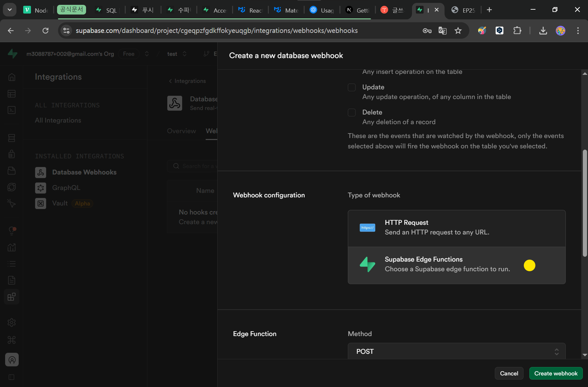
Task: Open the Reports chart icon in the sidebar
Action: [12, 247]
